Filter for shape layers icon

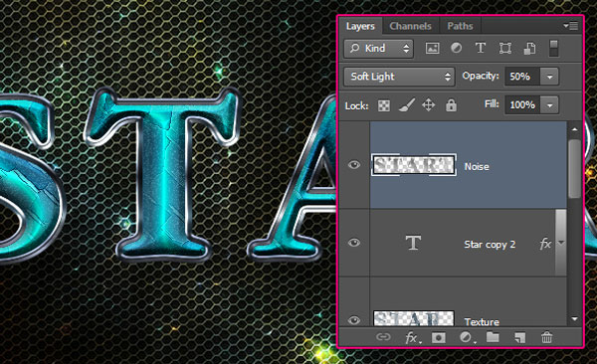pos(505,48)
